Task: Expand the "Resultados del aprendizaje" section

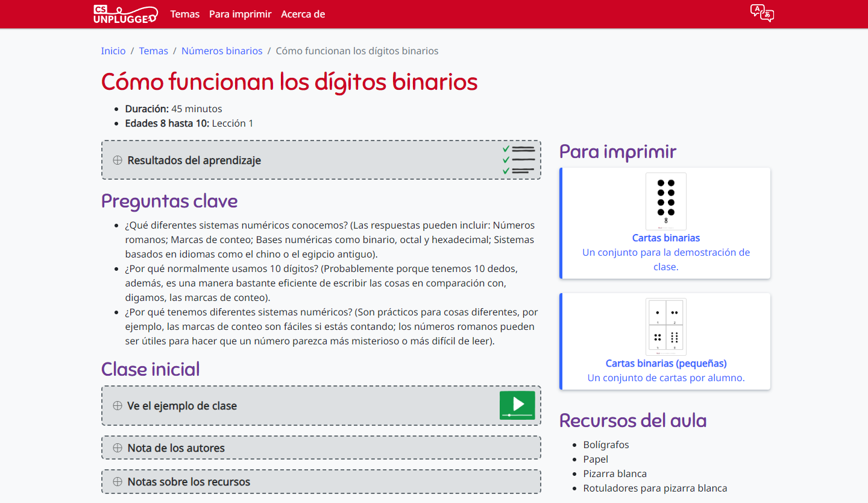Action: click(193, 160)
